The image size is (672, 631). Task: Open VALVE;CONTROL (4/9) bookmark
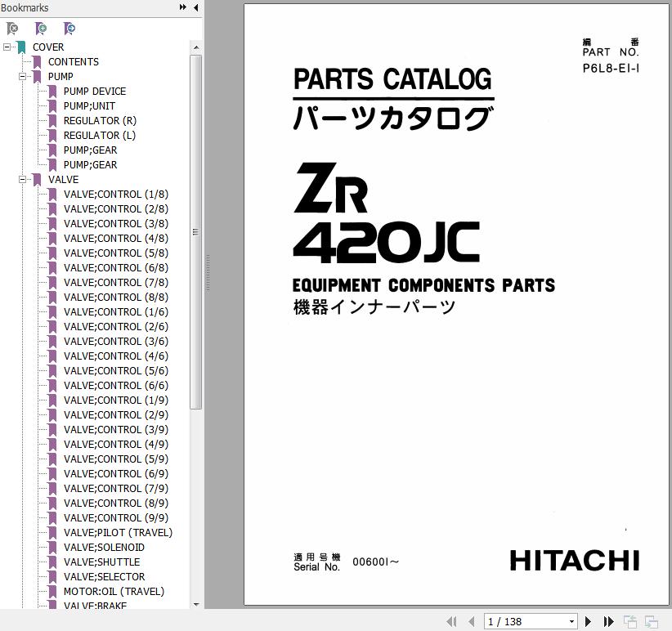[x=116, y=444]
